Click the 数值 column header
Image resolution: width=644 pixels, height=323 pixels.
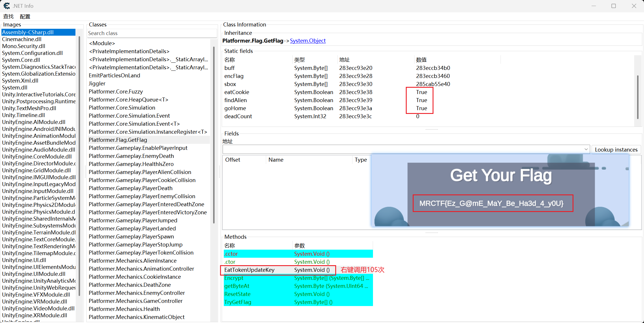421,60
